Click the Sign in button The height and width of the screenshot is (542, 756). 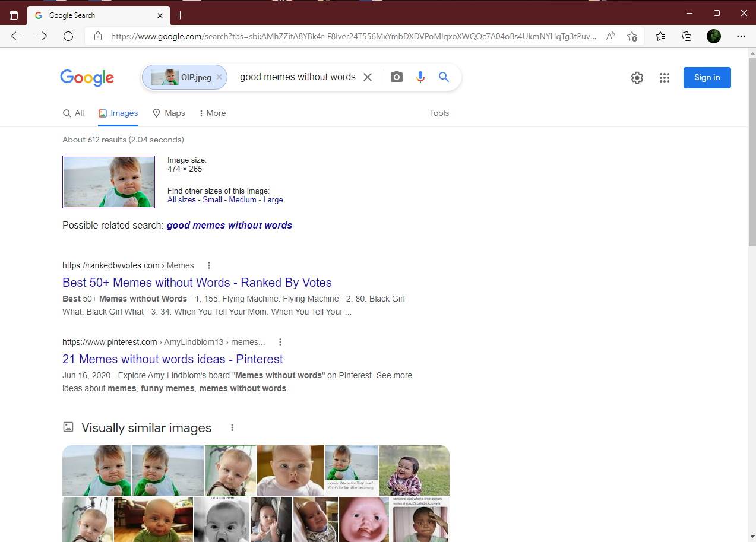707,78
